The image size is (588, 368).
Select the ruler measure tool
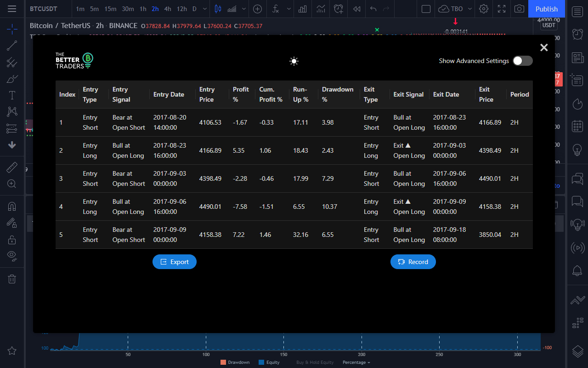pyautogui.click(x=12, y=167)
